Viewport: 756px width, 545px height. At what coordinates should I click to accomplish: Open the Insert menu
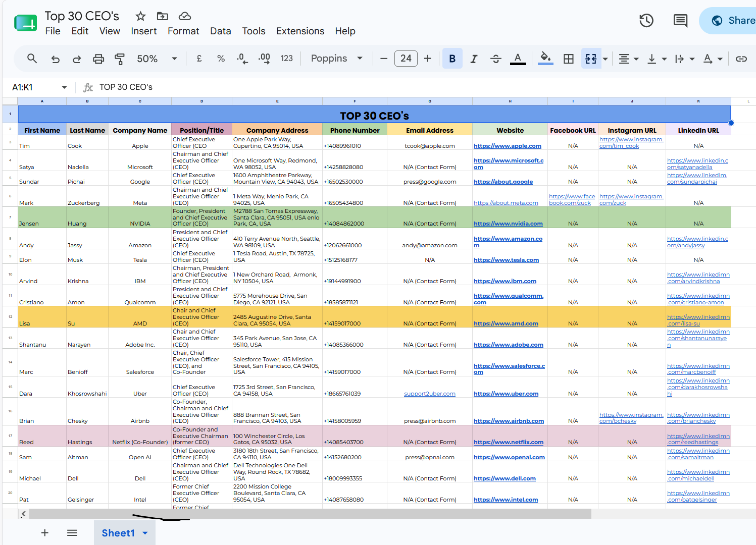pyautogui.click(x=144, y=31)
